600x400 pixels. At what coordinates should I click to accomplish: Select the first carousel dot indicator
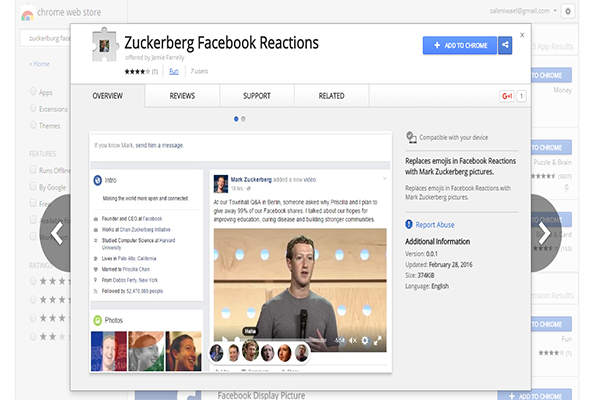[236, 119]
